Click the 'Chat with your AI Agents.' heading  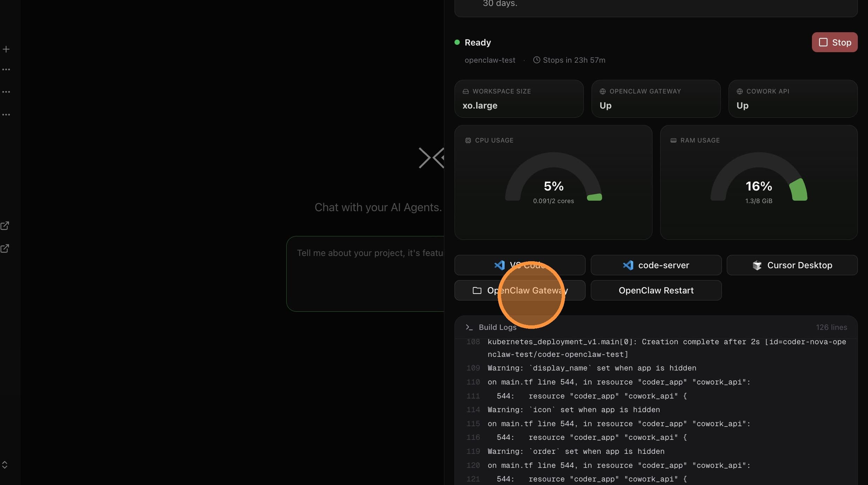[378, 207]
